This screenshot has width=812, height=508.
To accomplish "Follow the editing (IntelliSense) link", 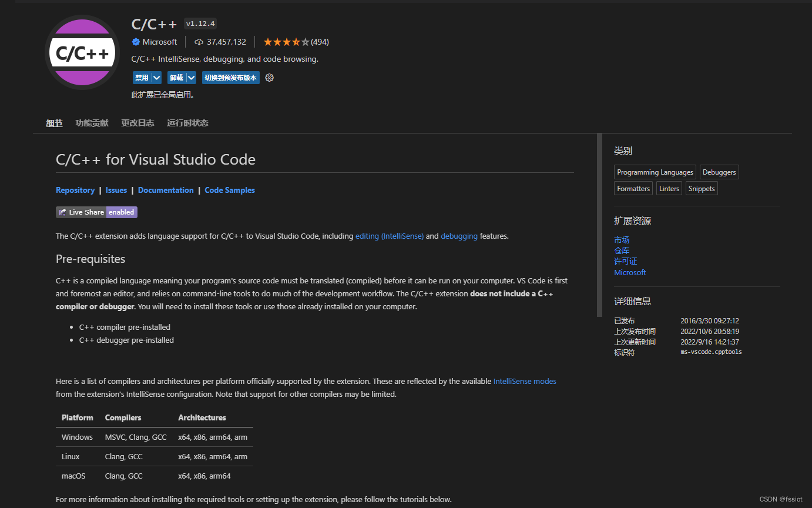I will (390, 236).
